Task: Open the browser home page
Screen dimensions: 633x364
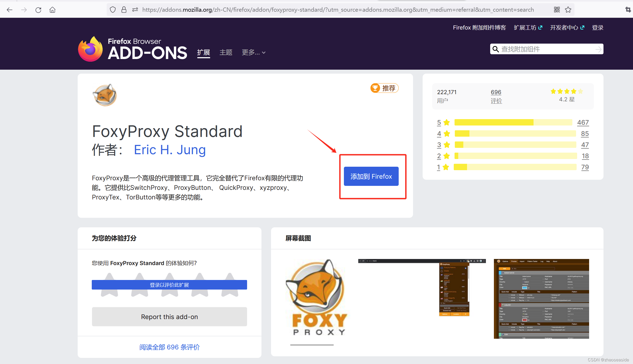Action: pyautogui.click(x=52, y=10)
